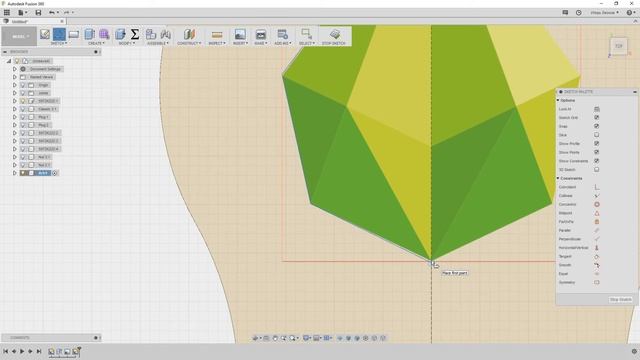
Task: Click the Inspect measure ruler icon
Action: click(x=217, y=34)
